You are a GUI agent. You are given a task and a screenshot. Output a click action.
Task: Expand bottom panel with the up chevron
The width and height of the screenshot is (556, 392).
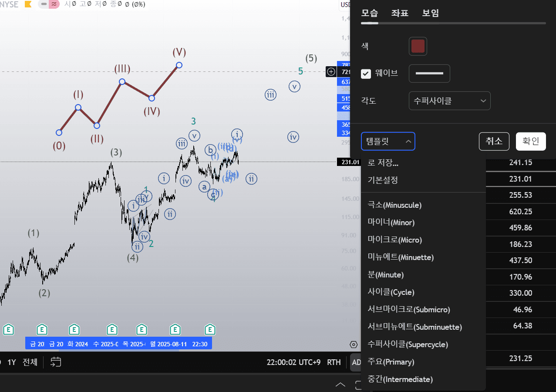(340, 385)
